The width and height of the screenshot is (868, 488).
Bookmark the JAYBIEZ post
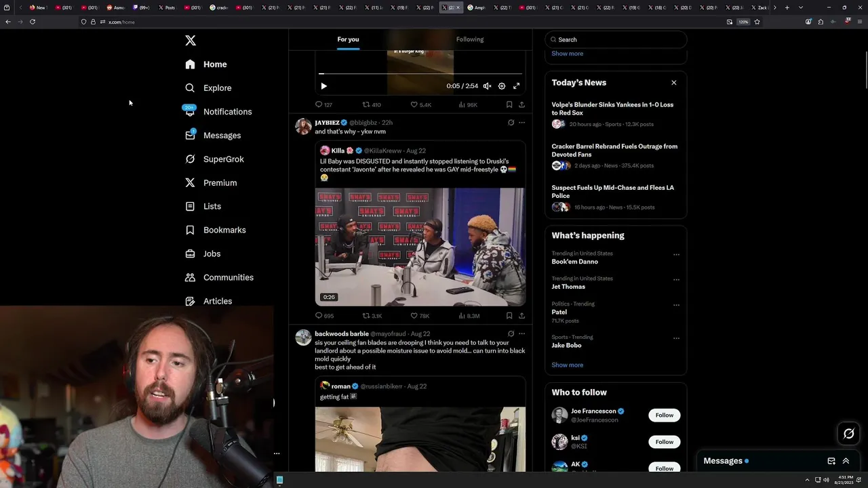tap(509, 316)
